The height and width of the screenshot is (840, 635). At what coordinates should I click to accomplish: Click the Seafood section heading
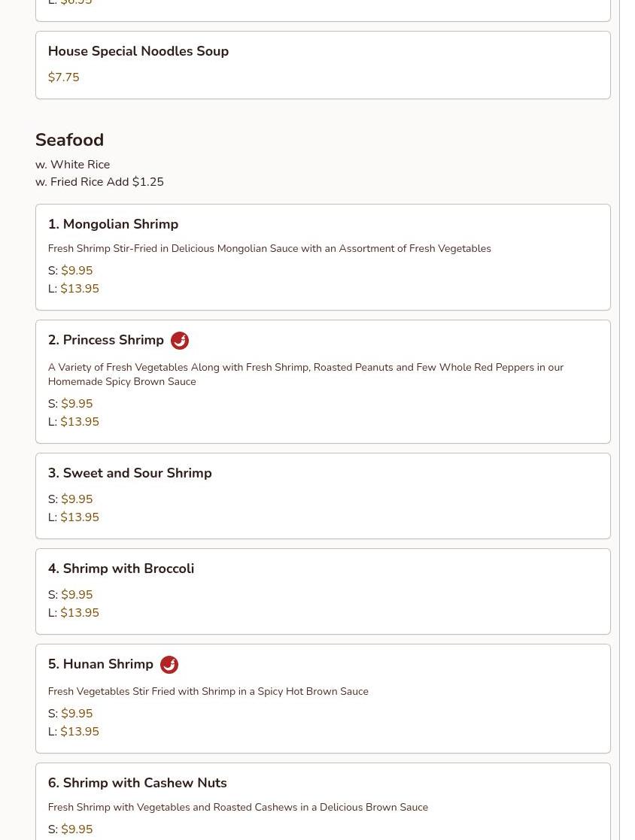[69, 140]
